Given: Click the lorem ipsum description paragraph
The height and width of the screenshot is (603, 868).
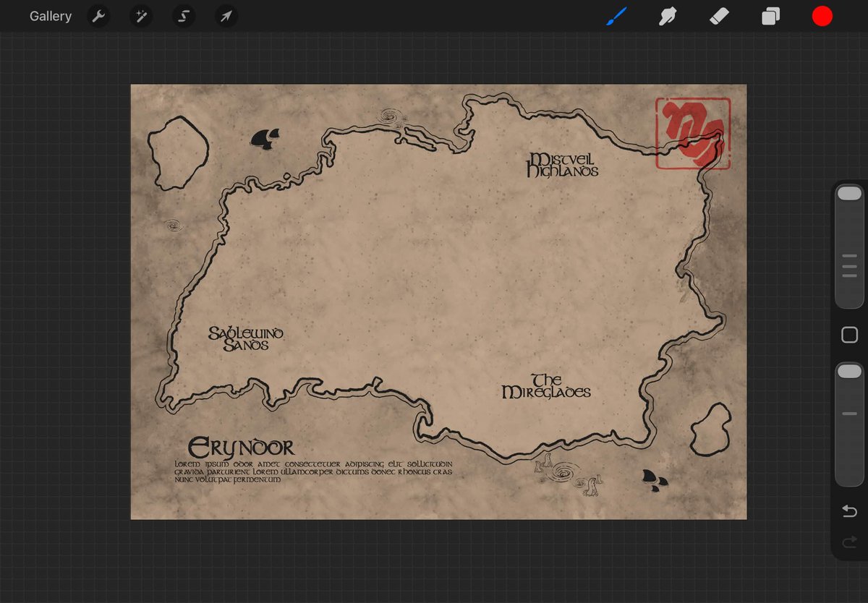Looking at the screenshot, I should pyautogui.click(x=313, y=471).
